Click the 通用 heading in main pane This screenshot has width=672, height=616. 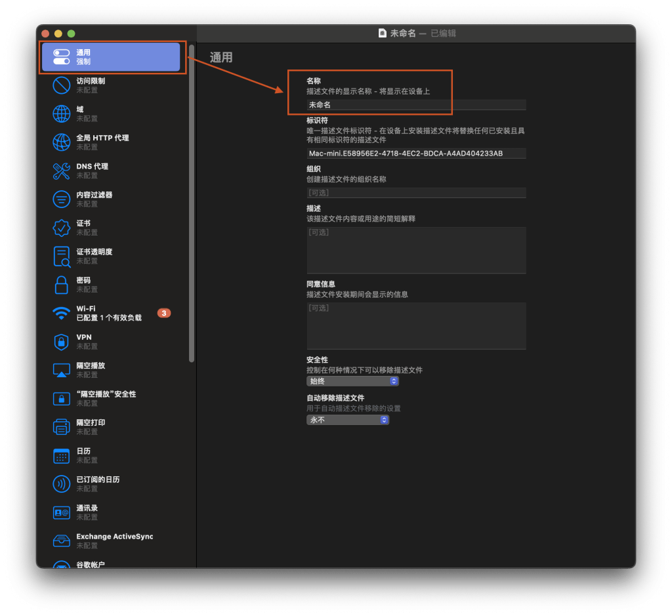click(x=221, y=58)
